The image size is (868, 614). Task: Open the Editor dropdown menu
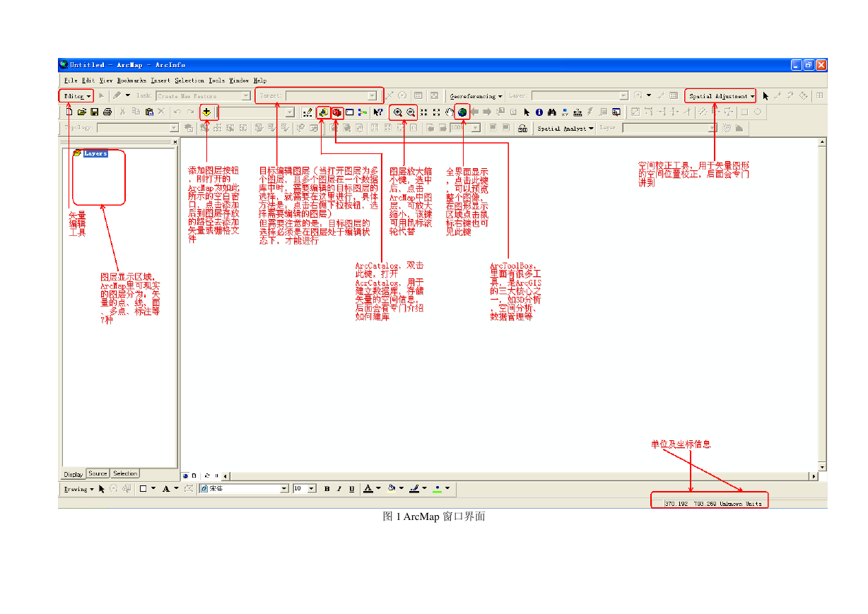pyautogui.click(x=76, y=96)
